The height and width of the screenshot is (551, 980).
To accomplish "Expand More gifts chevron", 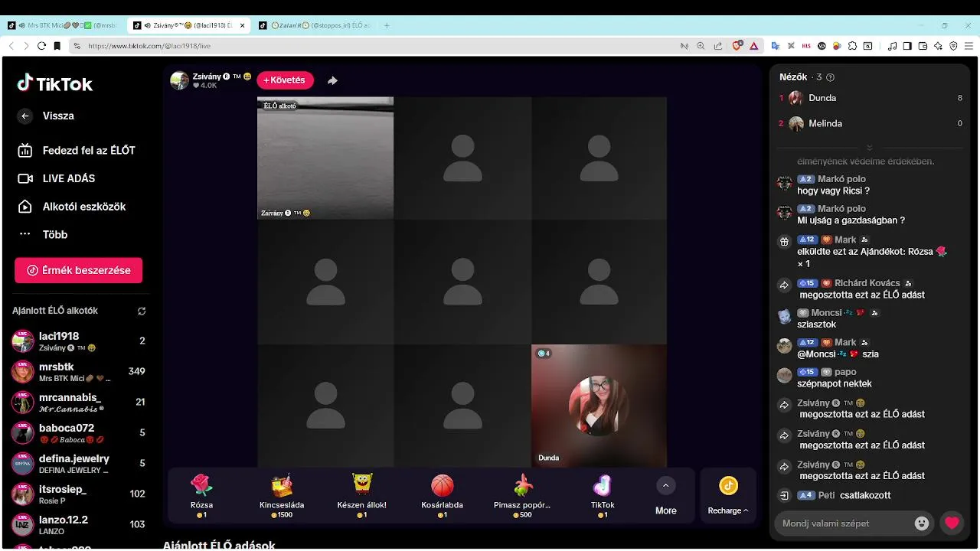I will tap(665, 486).
